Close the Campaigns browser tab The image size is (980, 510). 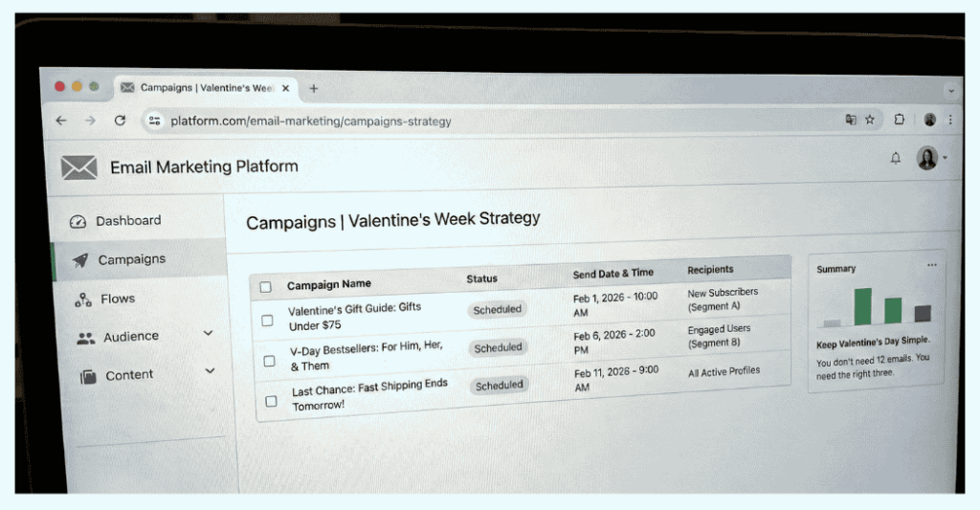point(285,88)
